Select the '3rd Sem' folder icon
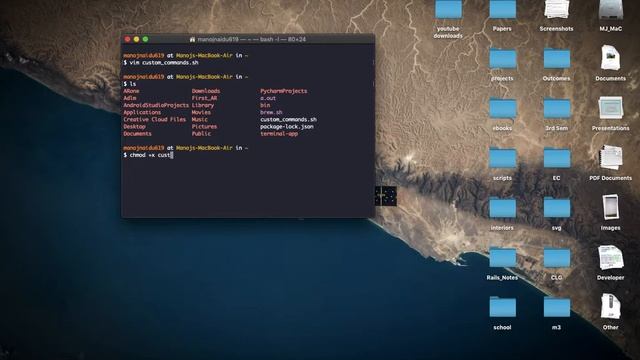 click(557, 109)
